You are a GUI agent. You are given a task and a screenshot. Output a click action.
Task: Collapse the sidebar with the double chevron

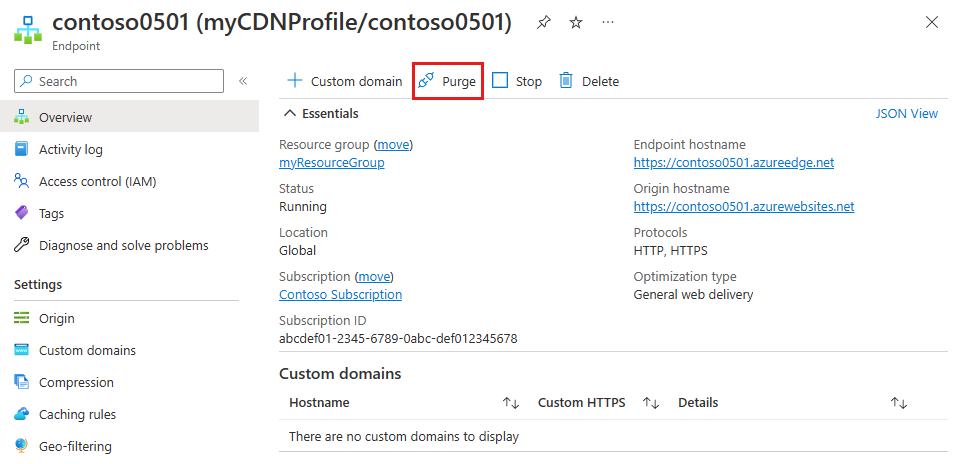[243, 81]
